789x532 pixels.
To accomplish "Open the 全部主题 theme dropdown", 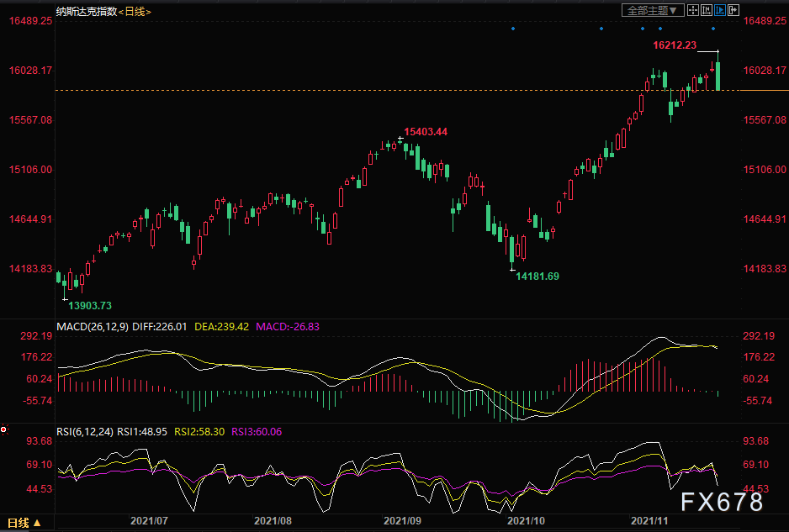I will [653, 10].
